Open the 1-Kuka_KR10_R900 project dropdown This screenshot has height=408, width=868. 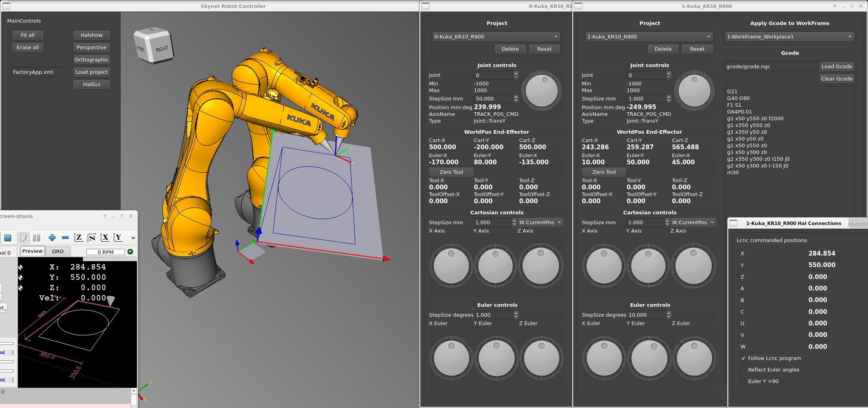point(649,37)
